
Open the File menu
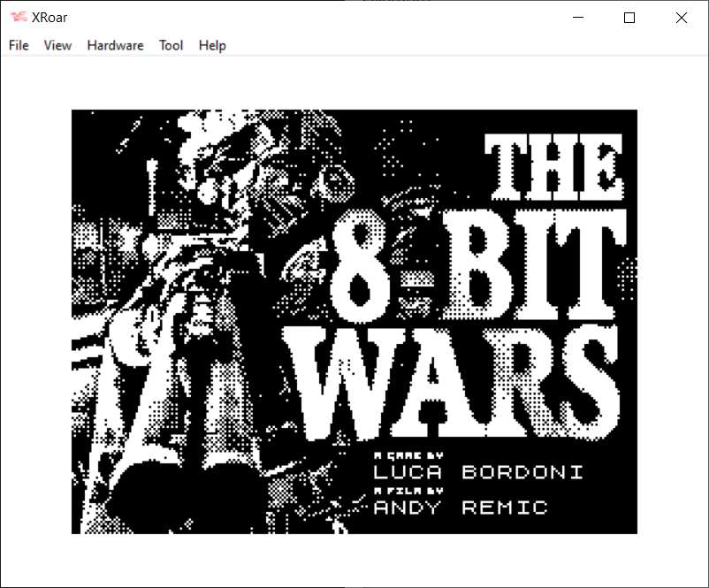tap(19, 45)
